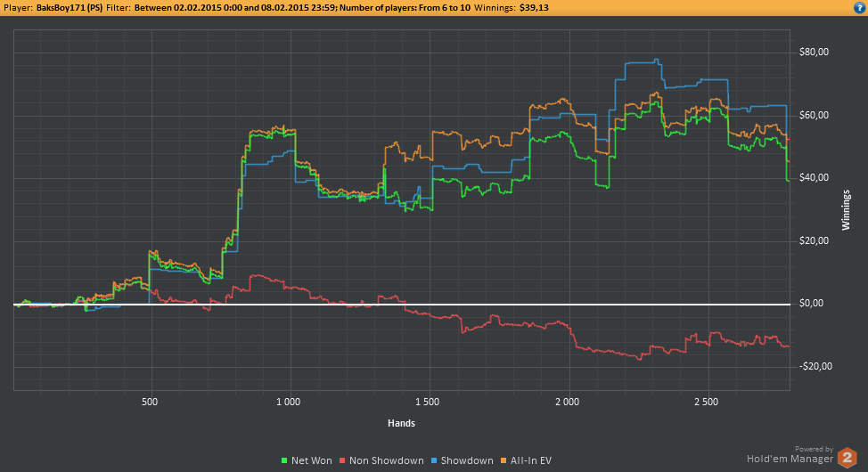
Task: Click player name BaksBoy171 (PS) in header
Action: 70,8
